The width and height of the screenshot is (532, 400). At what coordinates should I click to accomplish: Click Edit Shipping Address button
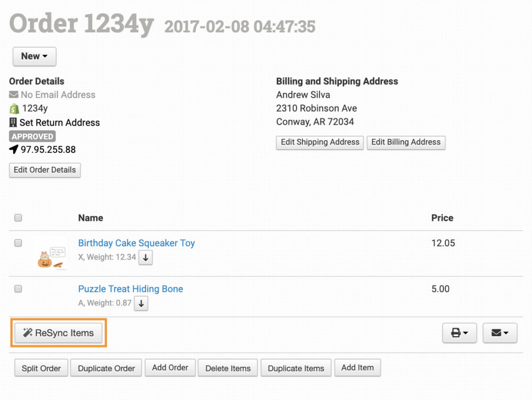[x=320, y=142]
